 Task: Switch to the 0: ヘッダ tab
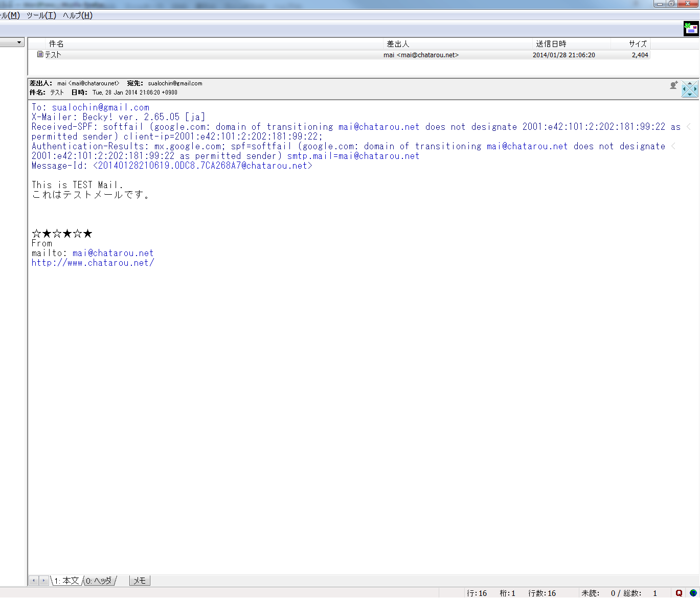[99, 581]
